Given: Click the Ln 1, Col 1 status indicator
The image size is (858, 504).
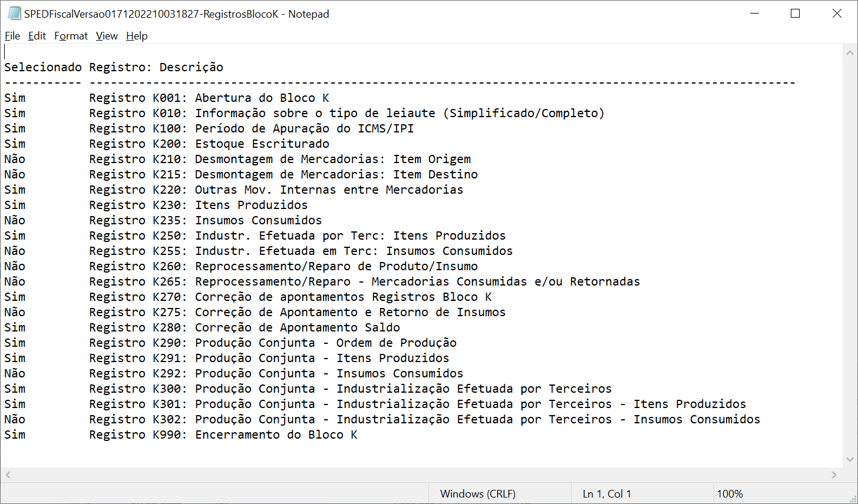Looking at the screenshot, I should point(606,494).
